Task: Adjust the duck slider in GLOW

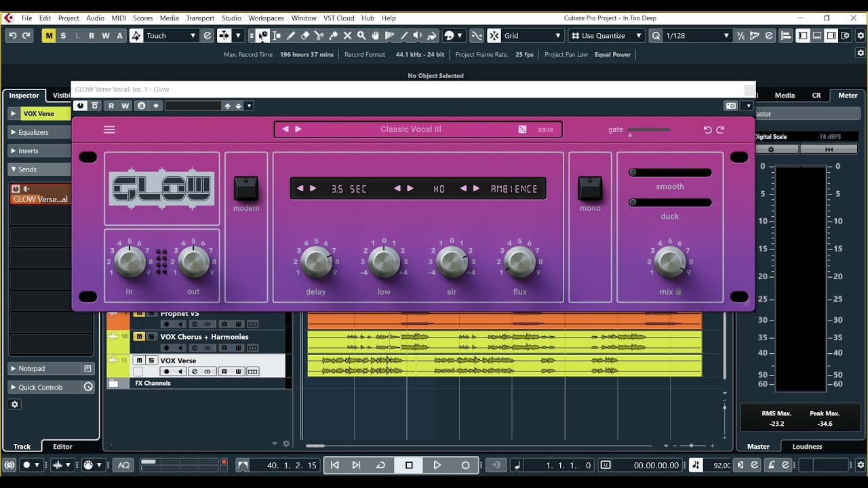Action: [x=670, y=203]
